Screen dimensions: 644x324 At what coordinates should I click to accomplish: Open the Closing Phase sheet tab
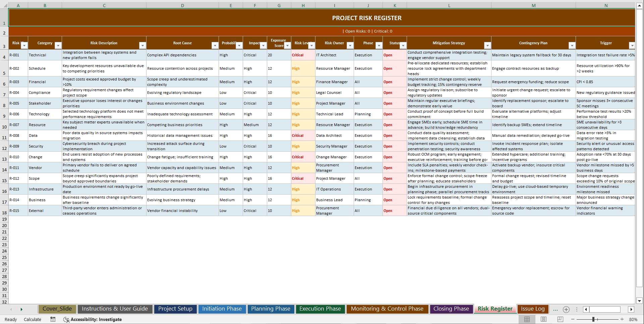pyautogui.click(x=451, y=309)
